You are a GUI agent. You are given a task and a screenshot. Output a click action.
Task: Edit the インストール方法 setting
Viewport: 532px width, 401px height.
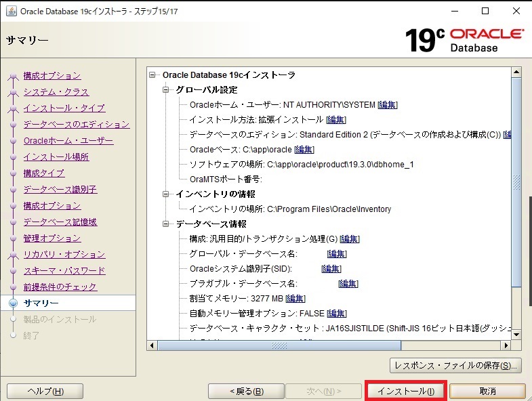pyautogui.click(x=336, y=120)
